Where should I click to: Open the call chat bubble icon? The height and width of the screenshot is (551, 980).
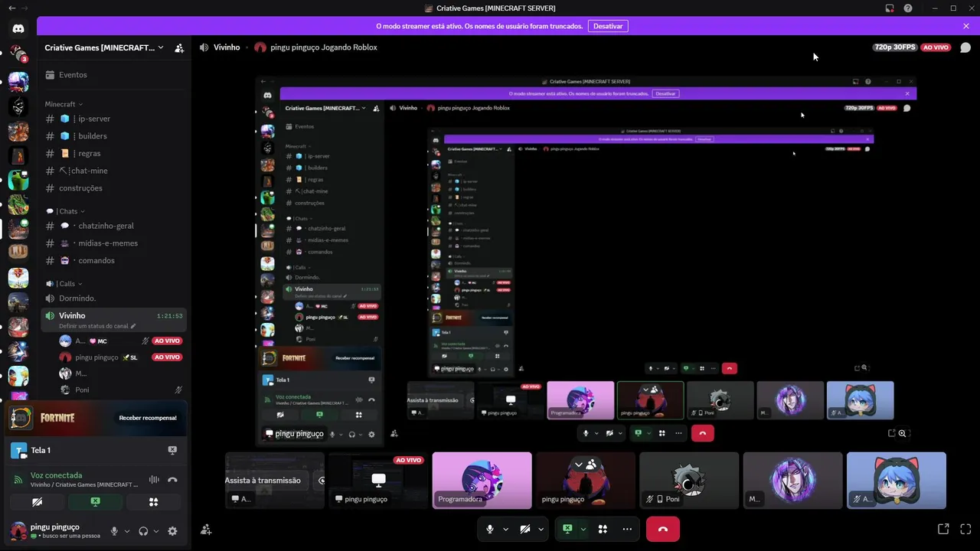coord(965,47)
